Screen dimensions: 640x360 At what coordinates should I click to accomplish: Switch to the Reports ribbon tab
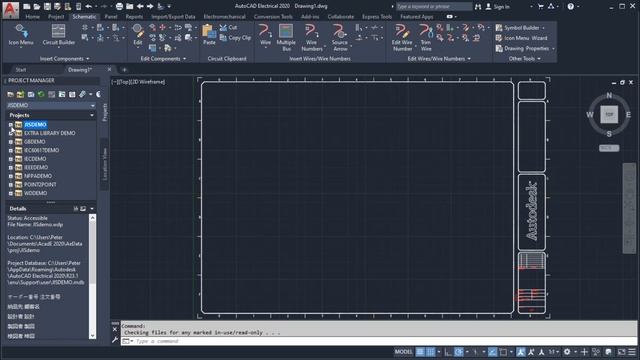tap(134, 17)
